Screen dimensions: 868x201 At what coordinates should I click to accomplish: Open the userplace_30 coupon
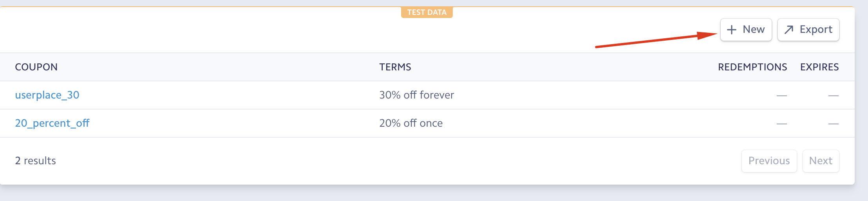pos(47,95)
